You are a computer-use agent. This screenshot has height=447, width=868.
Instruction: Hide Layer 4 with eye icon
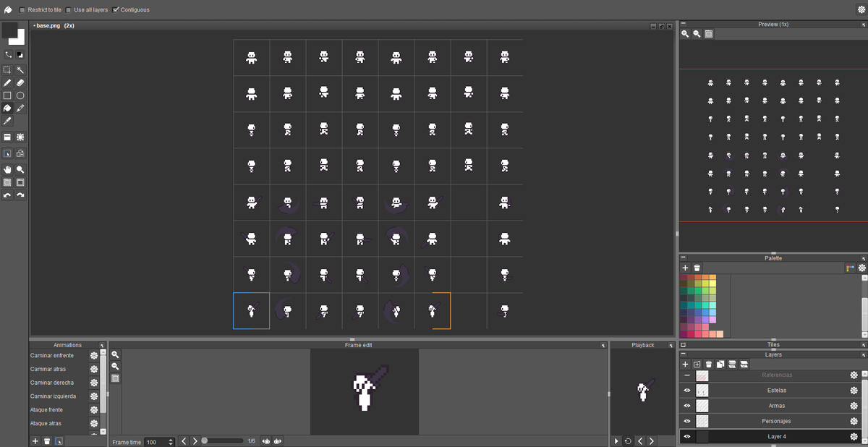point(687,437)
